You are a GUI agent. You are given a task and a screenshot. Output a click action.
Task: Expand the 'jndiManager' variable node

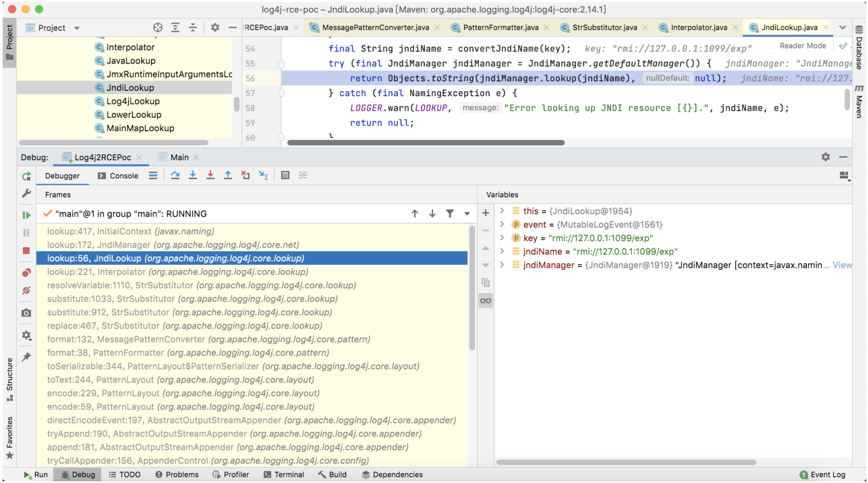pyautogui.click(x=502, y=264)
